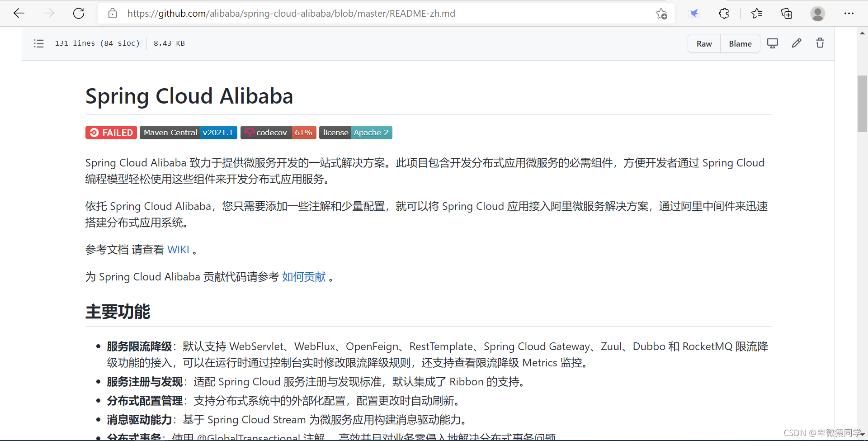Click the 分布式配置管理 bullet text
Viewport: 868px width, 441px height.
(145, 401)
